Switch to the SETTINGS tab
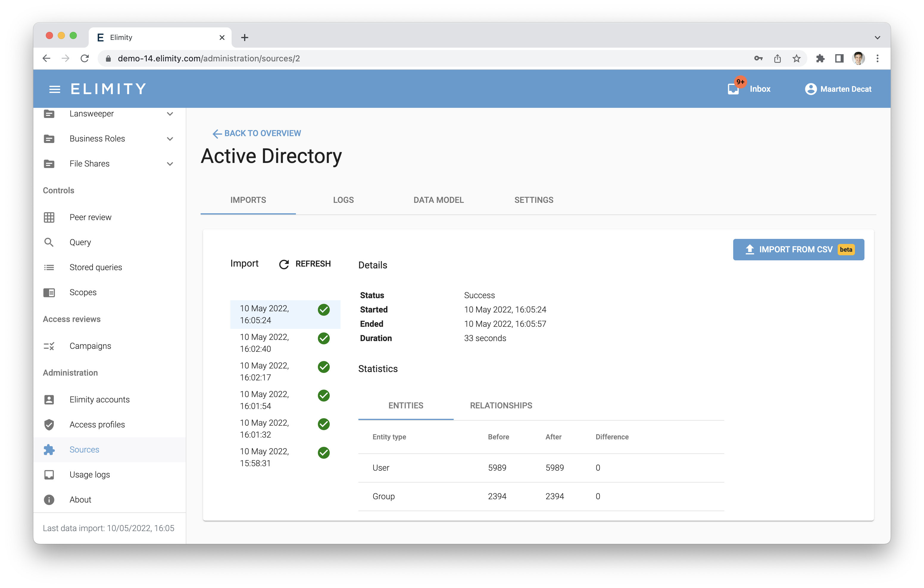The width and height of the screenshot is (924, 588). click(534, 200)
